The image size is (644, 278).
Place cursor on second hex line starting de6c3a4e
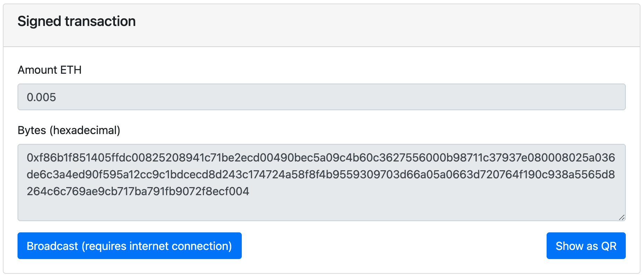(321, 174)
